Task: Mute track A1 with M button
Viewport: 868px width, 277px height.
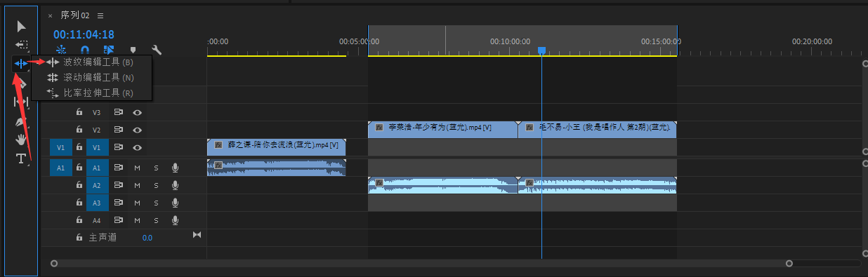Action: 138,168
